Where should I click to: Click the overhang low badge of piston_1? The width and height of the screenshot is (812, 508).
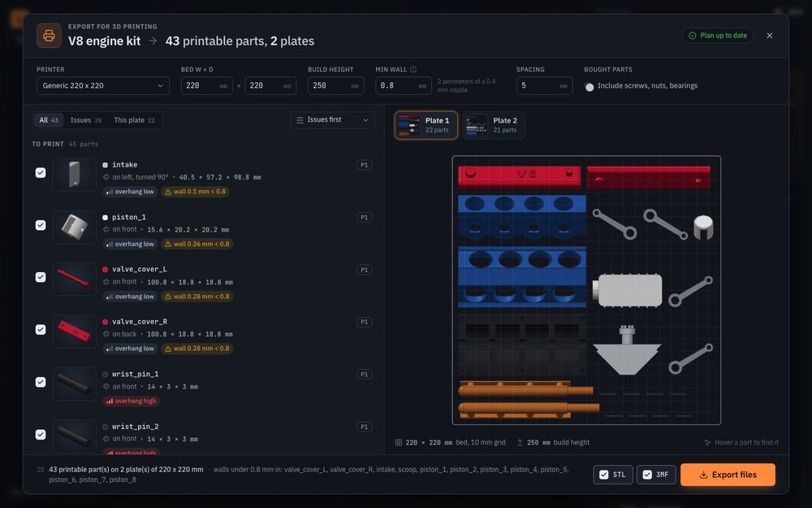coord(131,244)
